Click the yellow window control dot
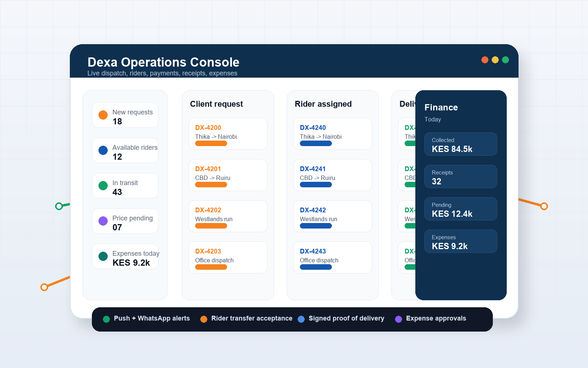Image resolution: width=588 pixels, height=368 pixels. point(495,60)
